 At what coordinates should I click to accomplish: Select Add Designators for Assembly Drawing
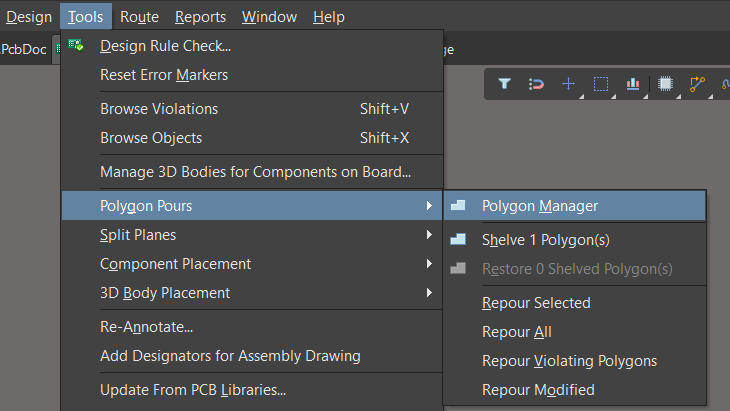[252, 356]
